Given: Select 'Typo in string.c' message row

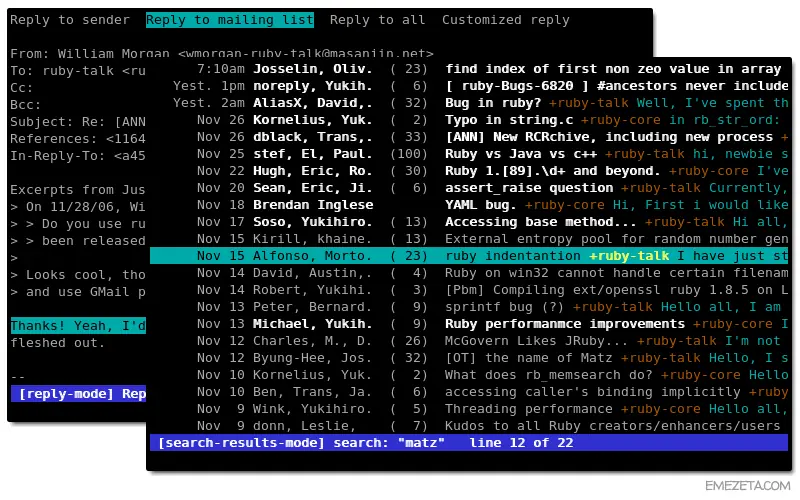Looking at the screenshot, I should point(469,120).
